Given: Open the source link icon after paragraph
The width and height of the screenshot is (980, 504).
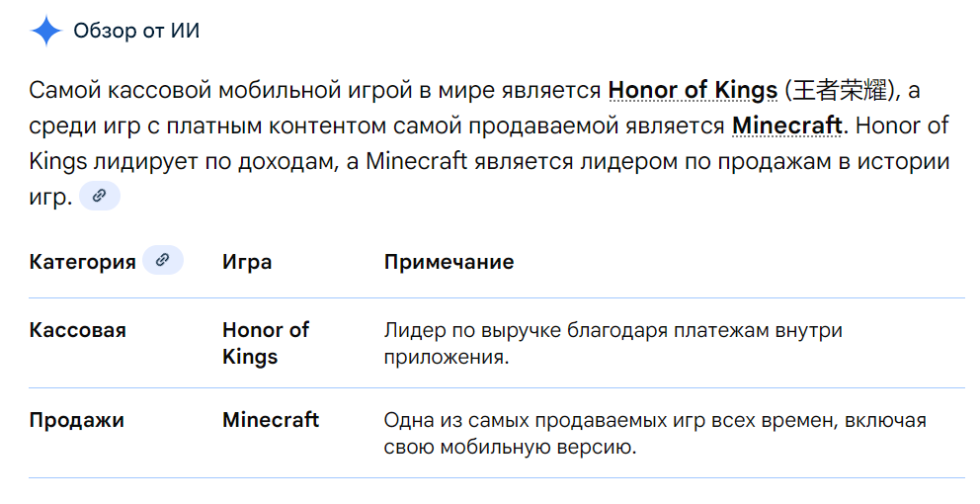Looking at the screenshot, I should click(x=100, y=196).
